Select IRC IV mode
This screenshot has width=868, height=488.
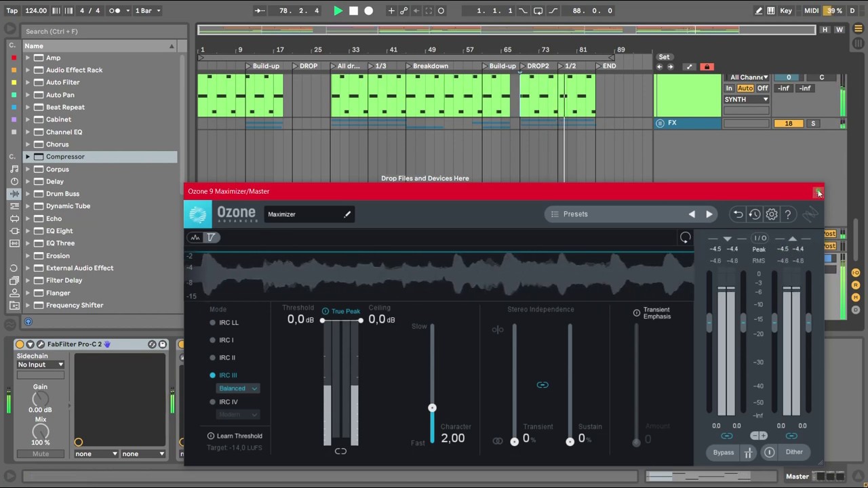223,402
